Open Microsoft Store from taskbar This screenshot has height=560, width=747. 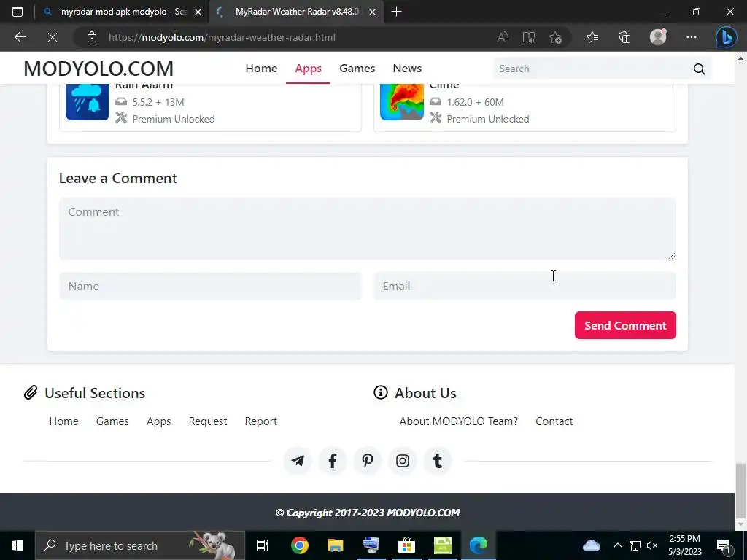point(407,545)
